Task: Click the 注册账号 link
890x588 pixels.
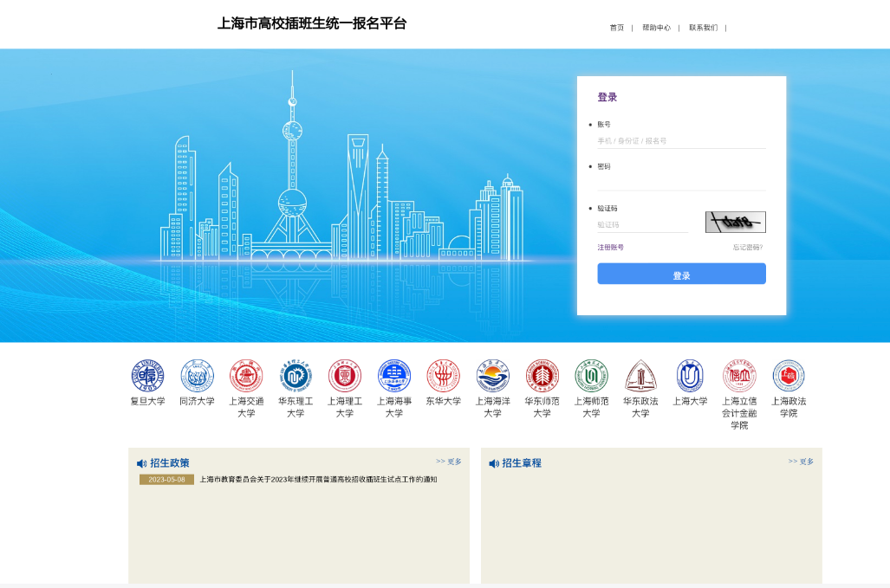Action: click(610, 248)
